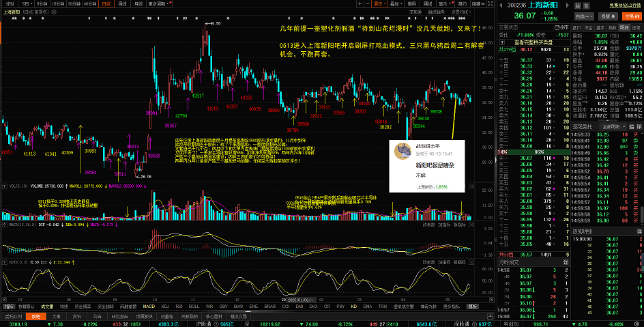Viewport: 644px width, 327px height.
Task: Switch to 分时 intraday chart tab
Action: (x=10, y=3)
